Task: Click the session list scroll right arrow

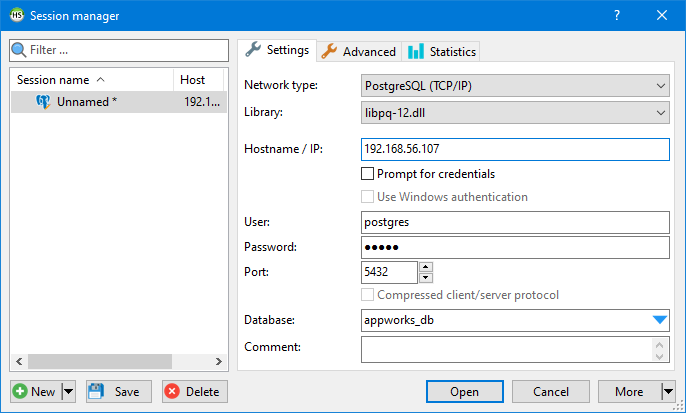Action: coord(219,361)
